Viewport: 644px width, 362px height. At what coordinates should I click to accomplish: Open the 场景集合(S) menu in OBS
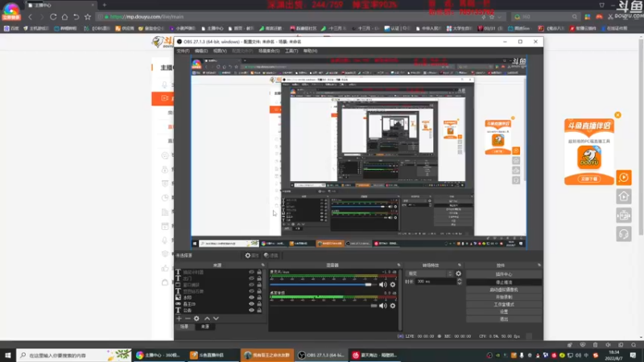[269, 51]
